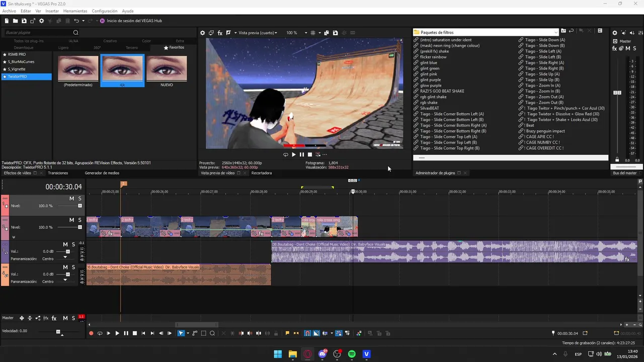Screen dimensions: 644x362
Task: Mute the second video track
Action: pyautogui.click(x=71, y=220)
